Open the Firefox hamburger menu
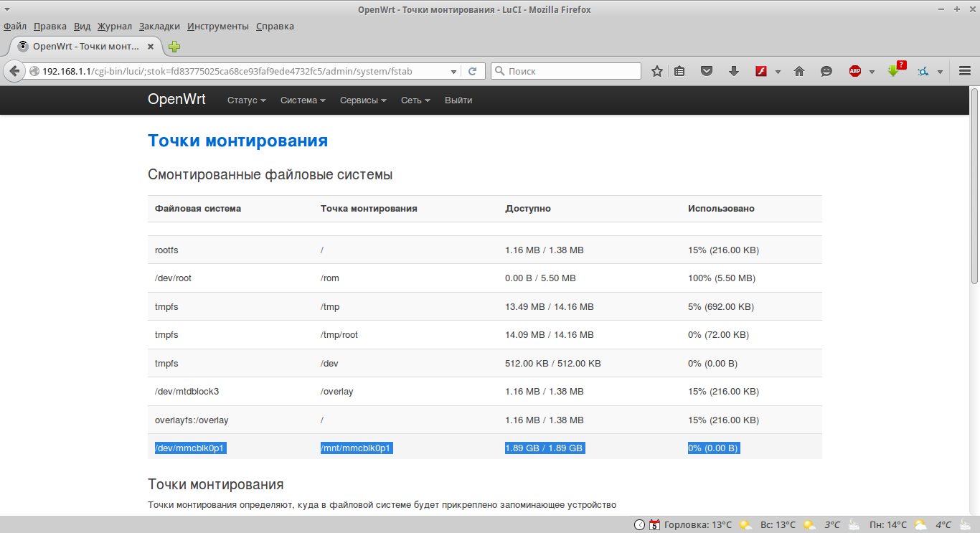The image size is (980, 533). point(965,71)
